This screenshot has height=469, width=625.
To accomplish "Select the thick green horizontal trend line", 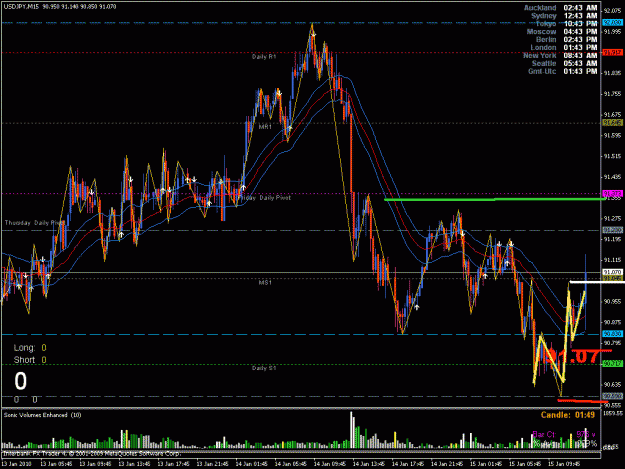I will click(x=494, y=199).
